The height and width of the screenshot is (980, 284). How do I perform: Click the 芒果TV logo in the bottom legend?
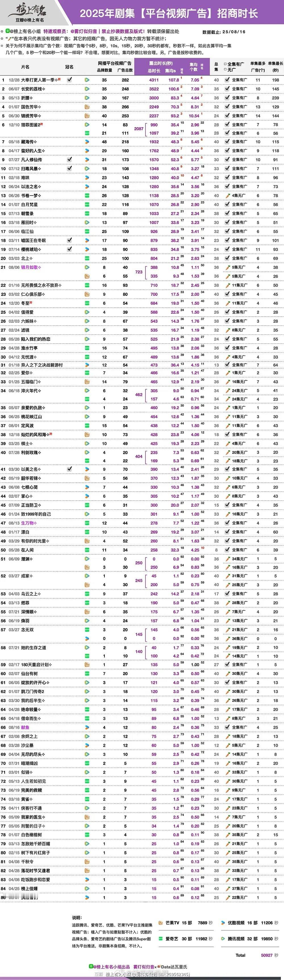pos(161,923)
